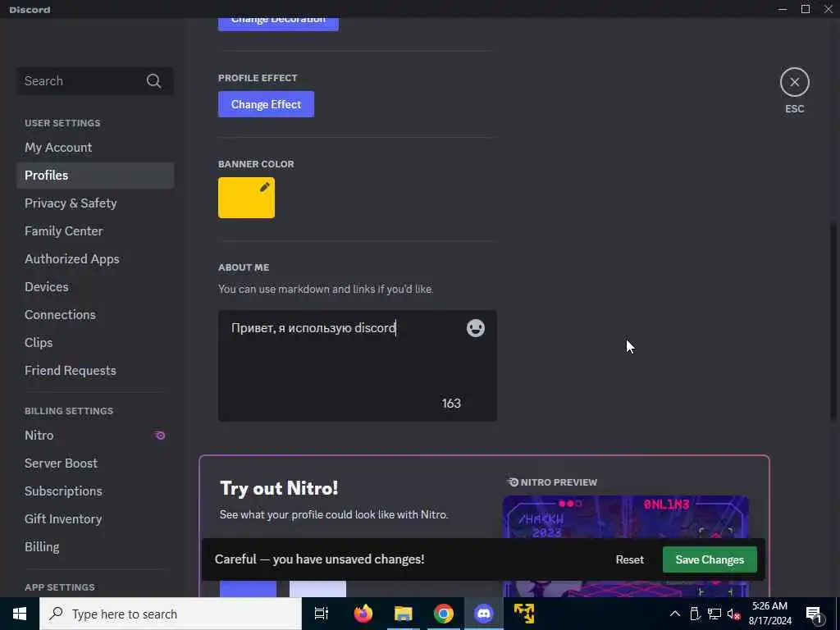The height and width of the screenshot is (630, 840).
Task: Open My Account settings
Action: pos(95,148)
